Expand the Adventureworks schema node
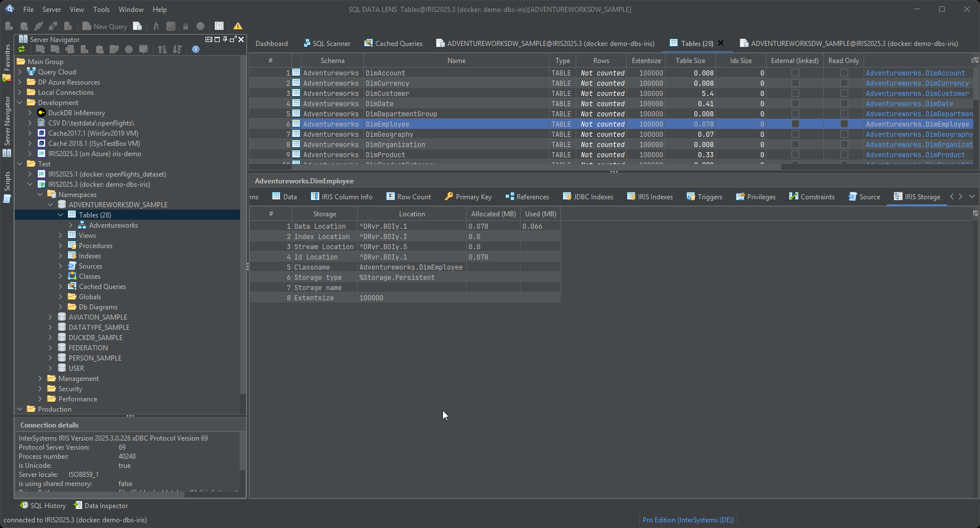 coord(71,225)
